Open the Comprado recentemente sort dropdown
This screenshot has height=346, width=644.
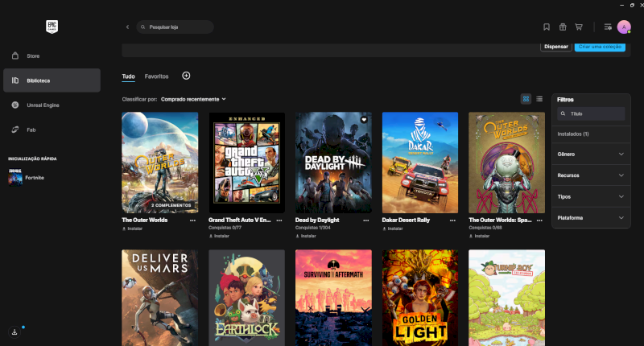point(193,99)
